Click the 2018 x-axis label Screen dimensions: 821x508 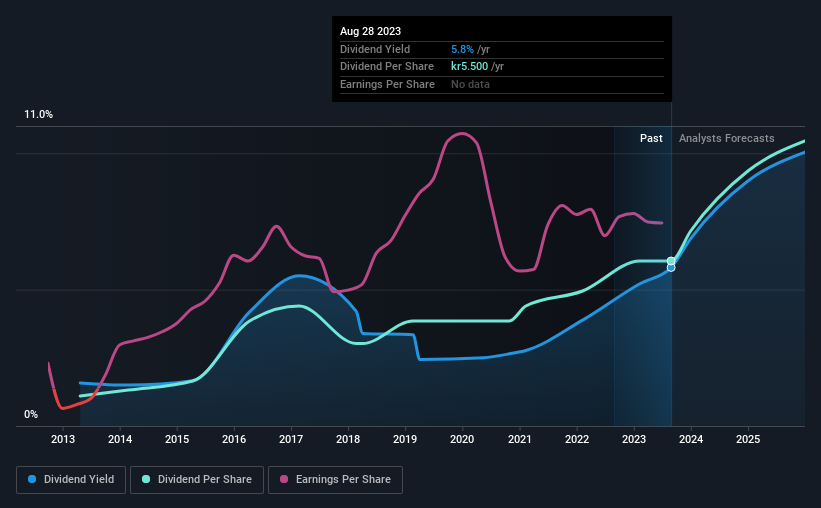click(x=348, y=439)
